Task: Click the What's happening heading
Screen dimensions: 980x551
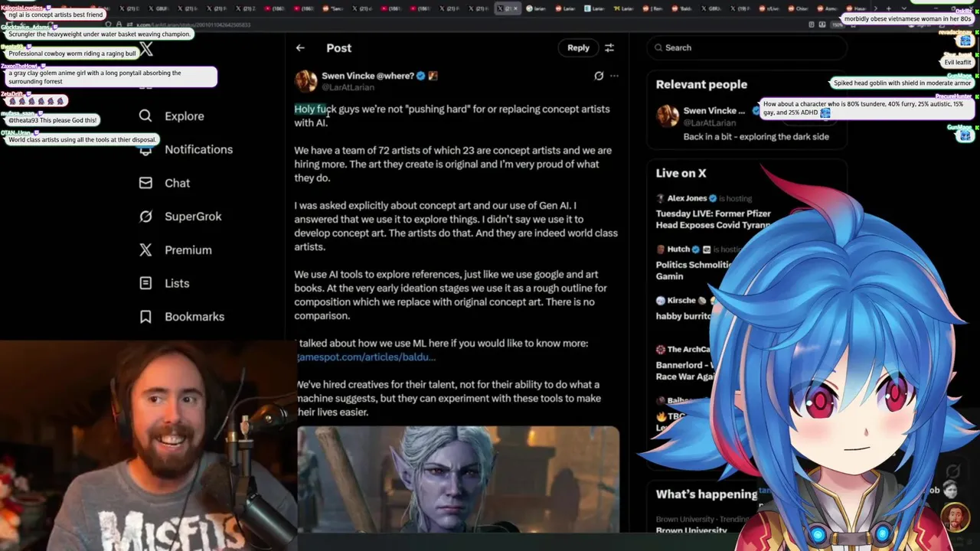Action: (706, 494)
